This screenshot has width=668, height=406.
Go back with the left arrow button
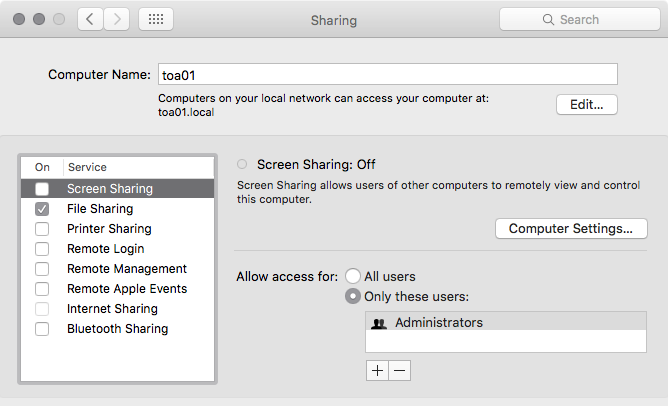pos(90,19)
